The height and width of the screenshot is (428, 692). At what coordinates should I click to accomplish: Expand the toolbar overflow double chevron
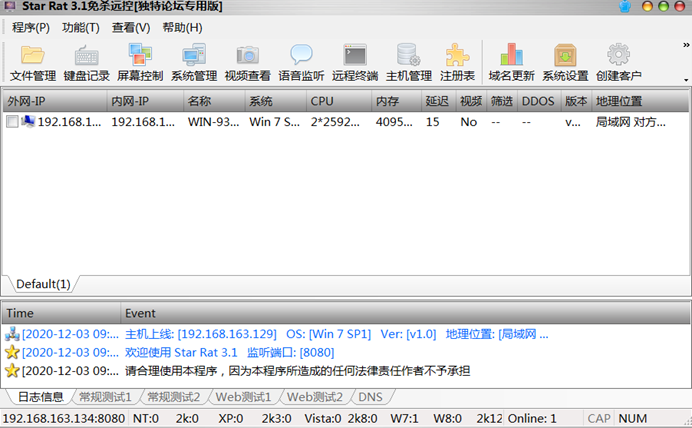tap(686, 45)
